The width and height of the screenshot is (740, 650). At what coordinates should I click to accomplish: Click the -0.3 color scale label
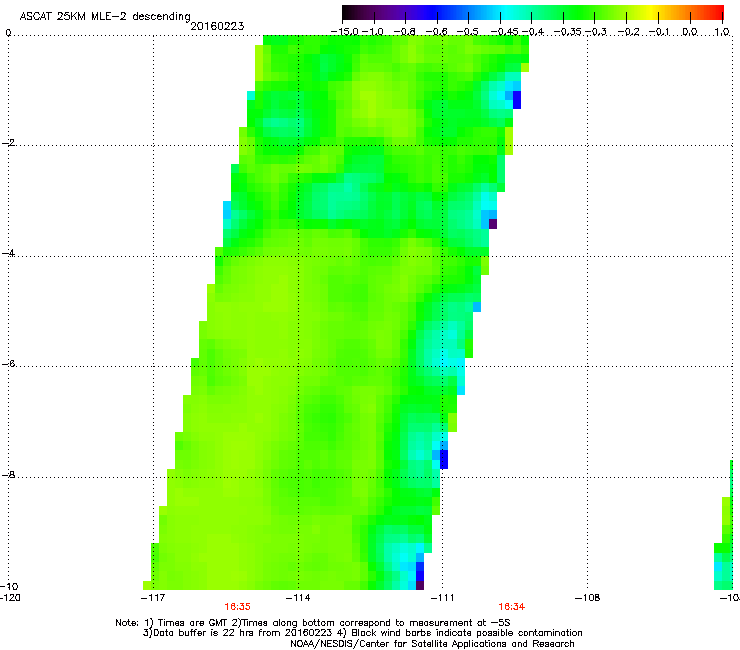pyautogui.click(x=596, y=32)
